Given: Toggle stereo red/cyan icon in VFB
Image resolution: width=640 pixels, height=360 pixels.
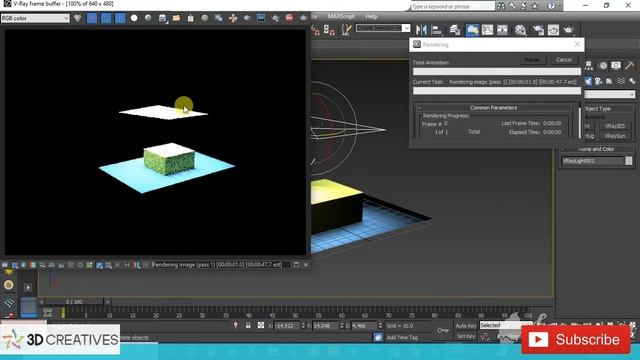Looking at the screenshot, I should pyautogui.click(x=137, y=265).
